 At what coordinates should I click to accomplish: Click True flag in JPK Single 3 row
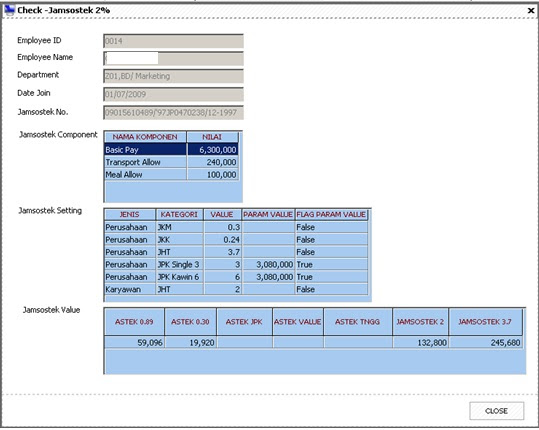click(331, 264)
